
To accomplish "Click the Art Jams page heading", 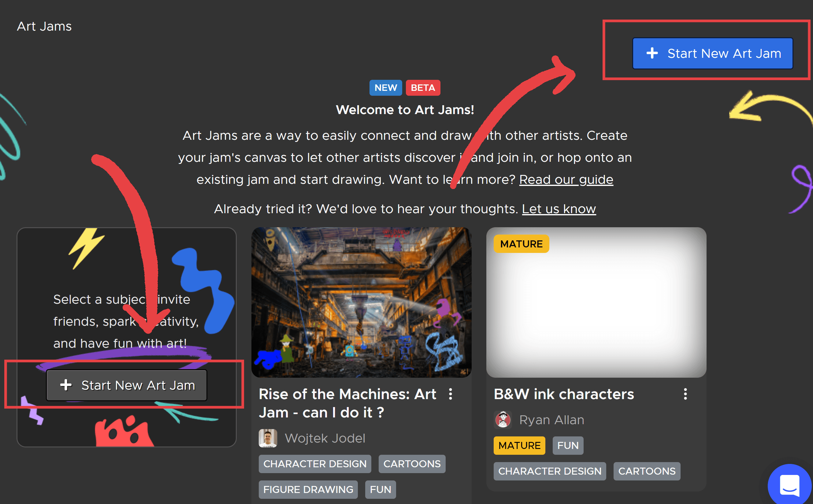I will pyautogui.click(x=44, y=26).
